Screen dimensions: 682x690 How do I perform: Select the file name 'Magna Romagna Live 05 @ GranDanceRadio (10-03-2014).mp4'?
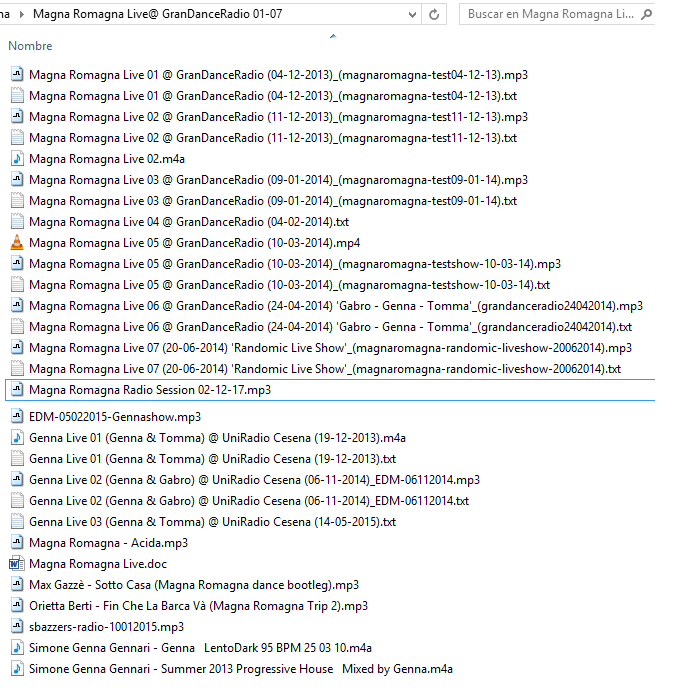pos(194,243)
